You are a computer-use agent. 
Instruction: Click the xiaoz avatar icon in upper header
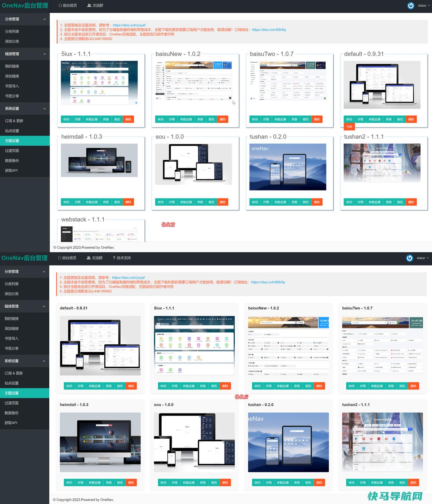click(x=411, y=5)
